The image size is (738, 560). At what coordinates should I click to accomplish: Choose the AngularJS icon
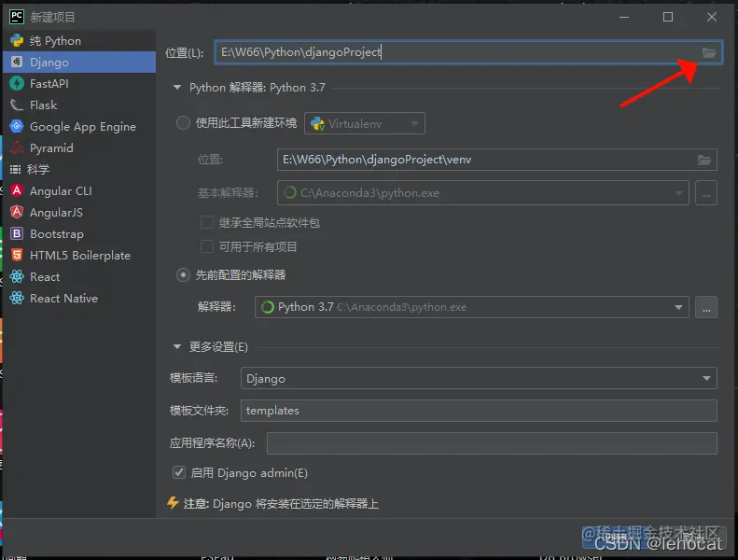17,213
